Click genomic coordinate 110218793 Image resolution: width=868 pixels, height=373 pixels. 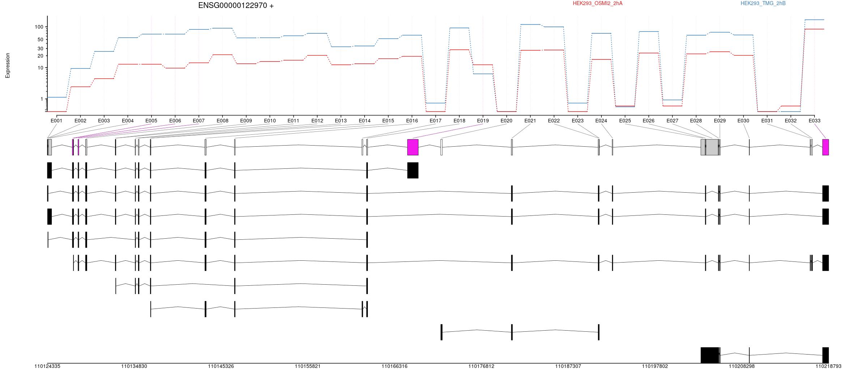pyautogui.click(x=829, y=366)
